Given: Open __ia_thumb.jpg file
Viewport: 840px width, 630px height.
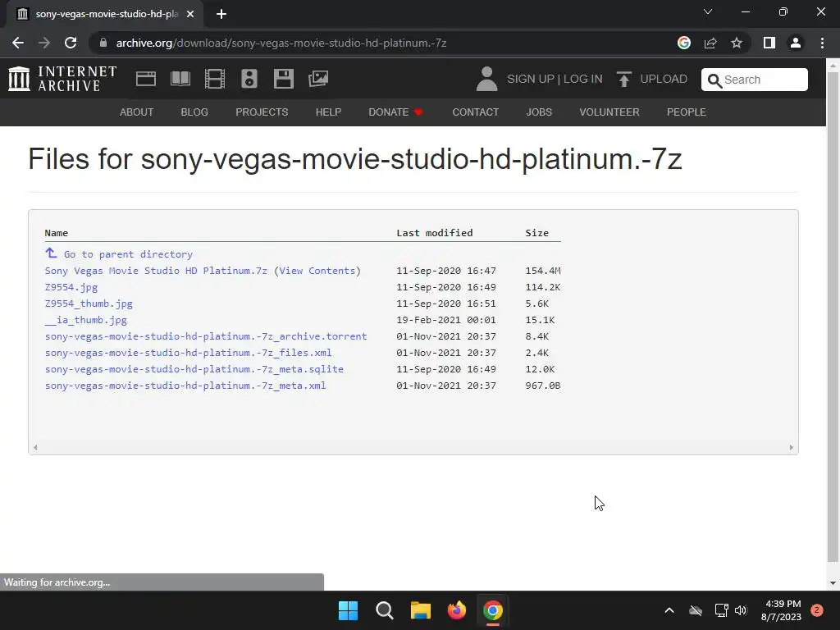Looking at the screenshot, I should tap(85, 321).
